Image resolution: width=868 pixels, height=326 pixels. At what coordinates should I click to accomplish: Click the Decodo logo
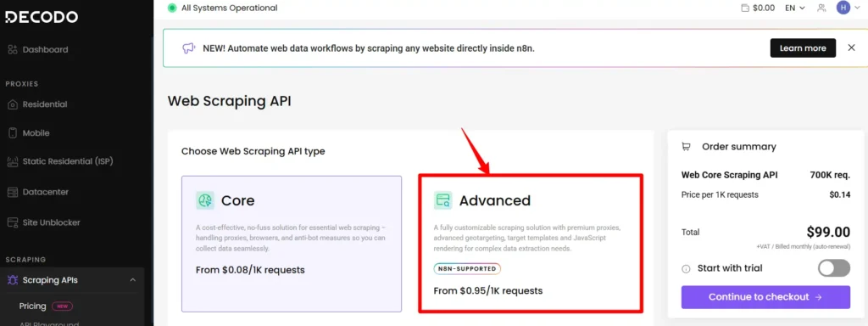(x=42, y=17)
